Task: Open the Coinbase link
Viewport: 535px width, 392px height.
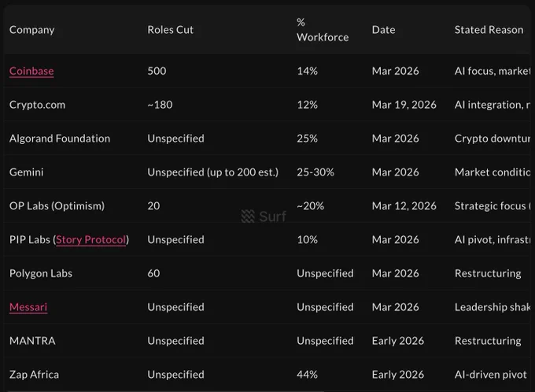Action: [x=31, y=71]
